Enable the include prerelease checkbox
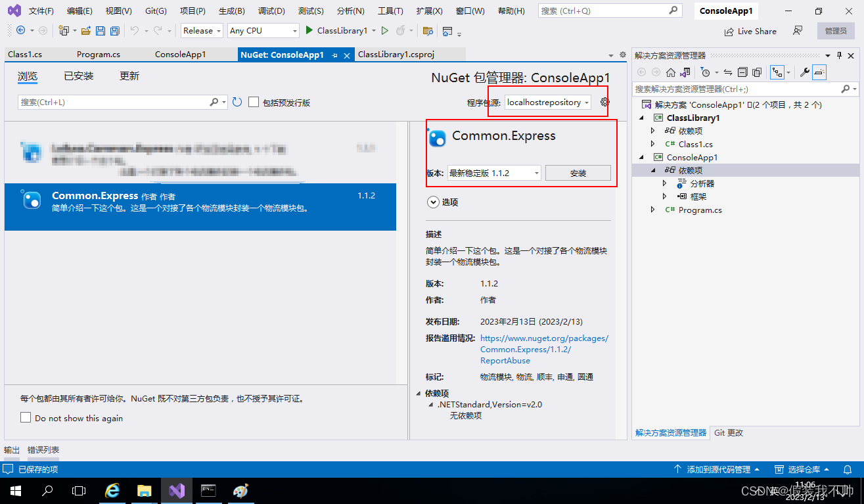 [x=254, y=102]
